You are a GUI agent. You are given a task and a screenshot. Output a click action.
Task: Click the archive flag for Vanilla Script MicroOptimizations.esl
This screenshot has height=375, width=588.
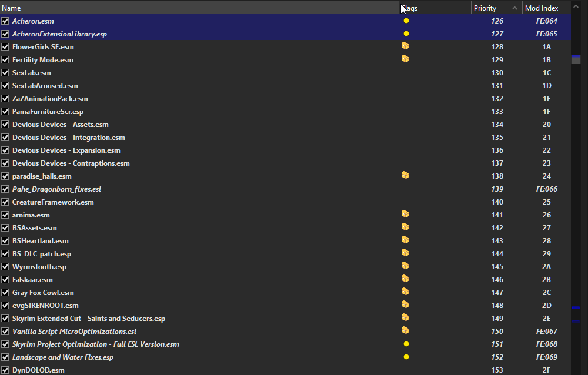tap(405, 330)
